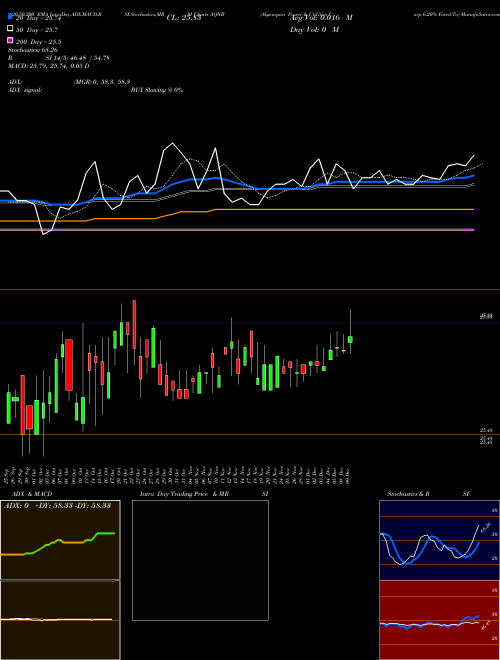The image size is (500, 660).
Task: Click the 'CL: 25.83' closing price label
Action: click(x=184, y=18)
